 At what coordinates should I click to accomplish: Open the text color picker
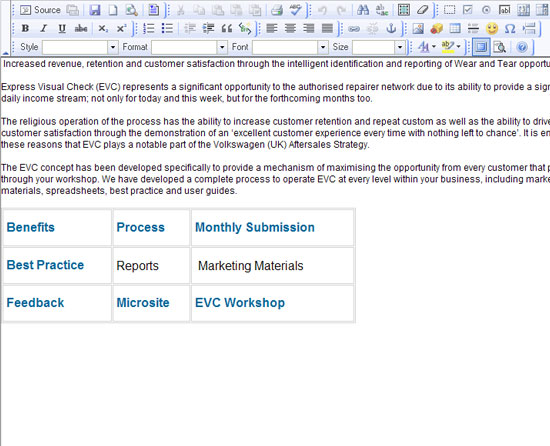[427, 47]
